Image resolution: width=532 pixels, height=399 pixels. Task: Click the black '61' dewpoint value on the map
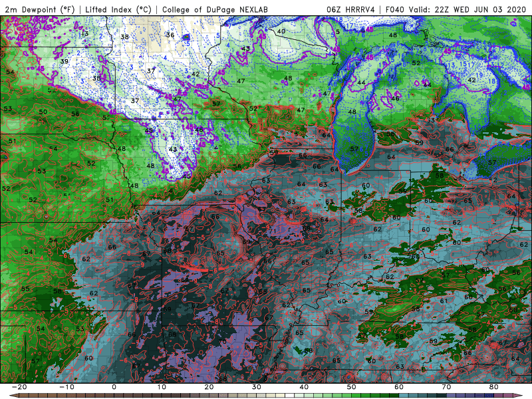444,301
